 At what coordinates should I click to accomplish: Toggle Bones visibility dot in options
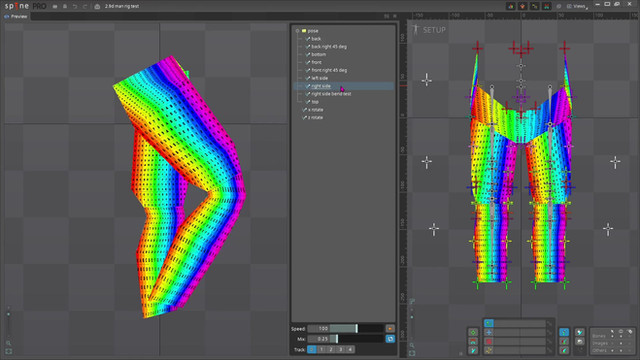621,336
